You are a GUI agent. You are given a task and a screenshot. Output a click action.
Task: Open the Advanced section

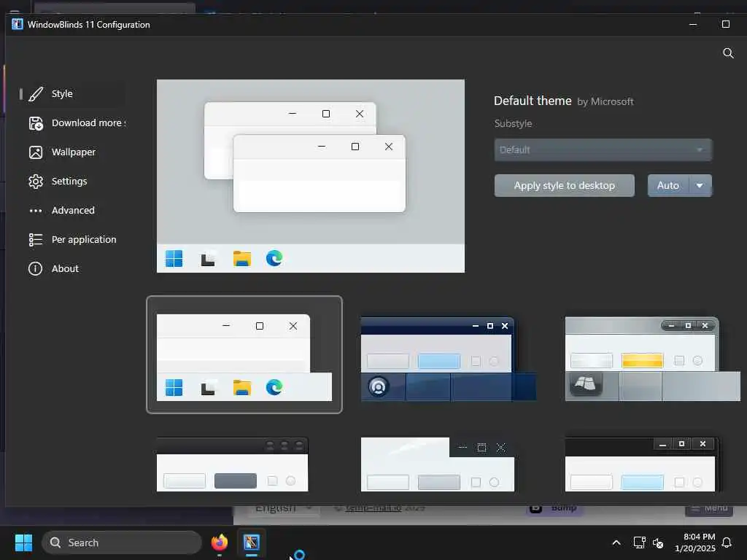click(x=73, y=211)
